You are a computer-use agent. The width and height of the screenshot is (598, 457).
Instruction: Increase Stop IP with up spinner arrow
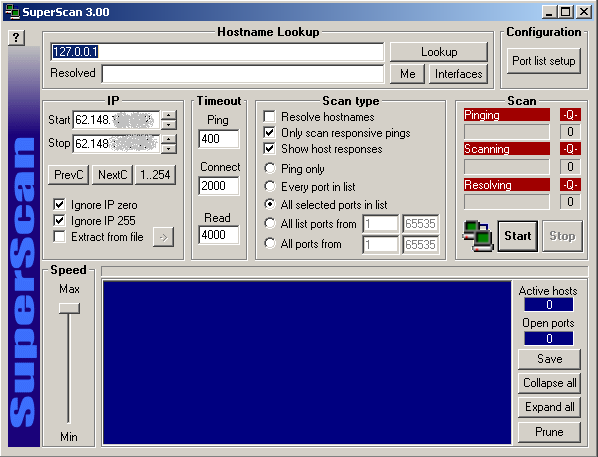coord(169,139)
